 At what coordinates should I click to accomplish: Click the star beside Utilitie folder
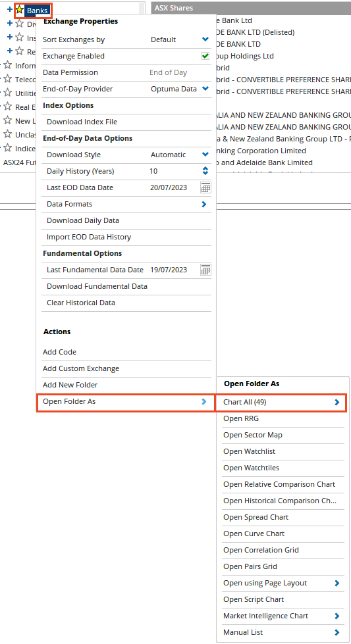coord(7,92)
